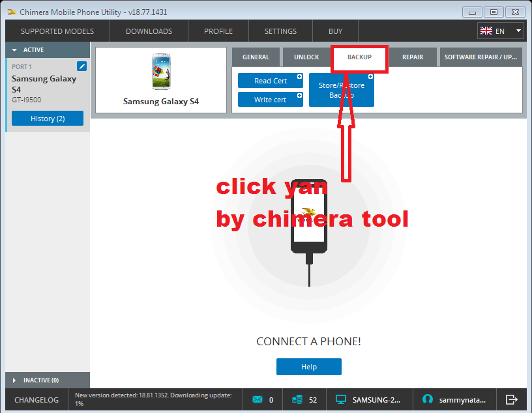532x413 pixels.
Task: Click the Read Cert button
Action: pos(271,81)
